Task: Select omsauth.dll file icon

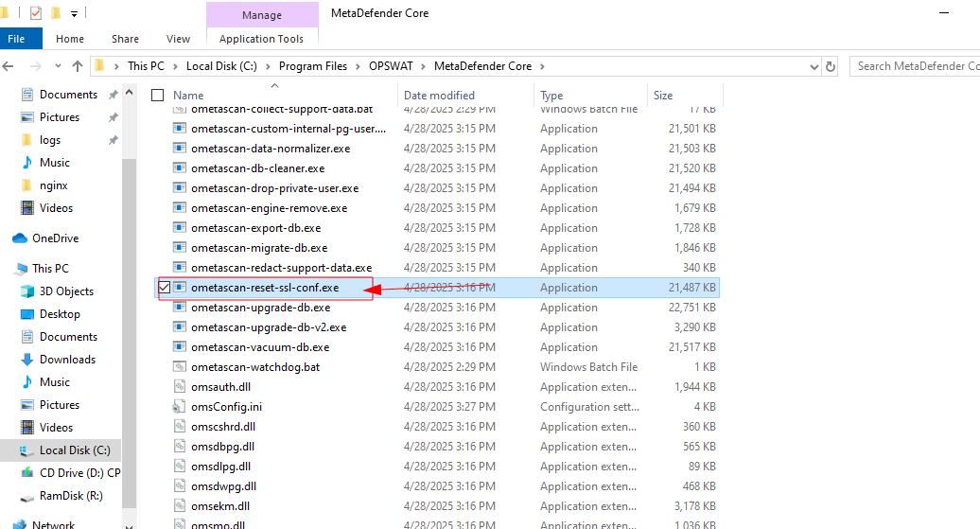Action: 180,387
